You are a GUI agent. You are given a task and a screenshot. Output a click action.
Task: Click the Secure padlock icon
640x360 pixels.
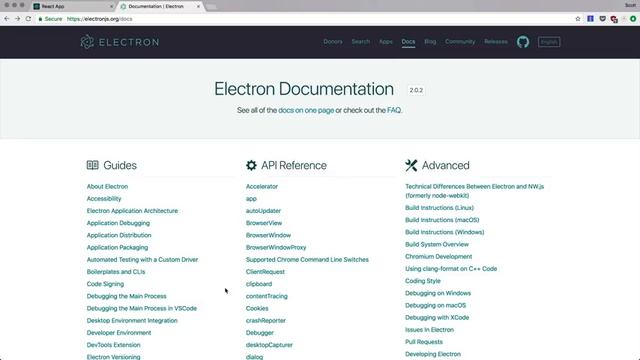pyautogui.click(x=40, y=19)
